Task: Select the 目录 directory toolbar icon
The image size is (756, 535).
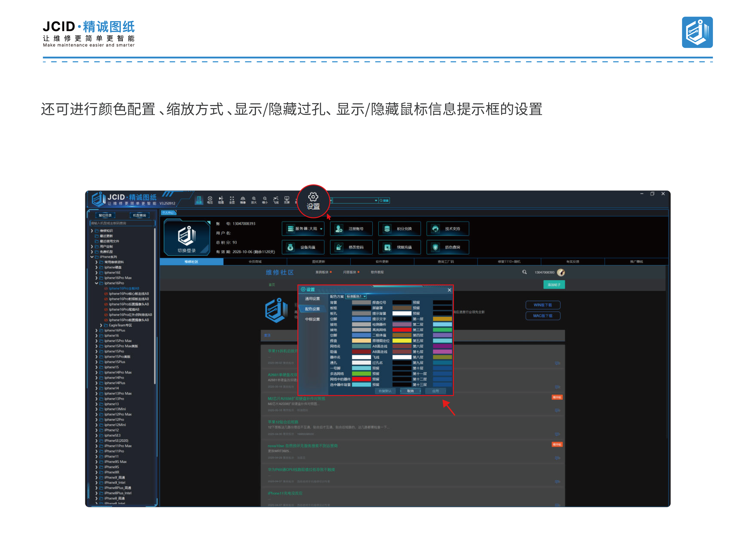Action: tap(199, 200)
